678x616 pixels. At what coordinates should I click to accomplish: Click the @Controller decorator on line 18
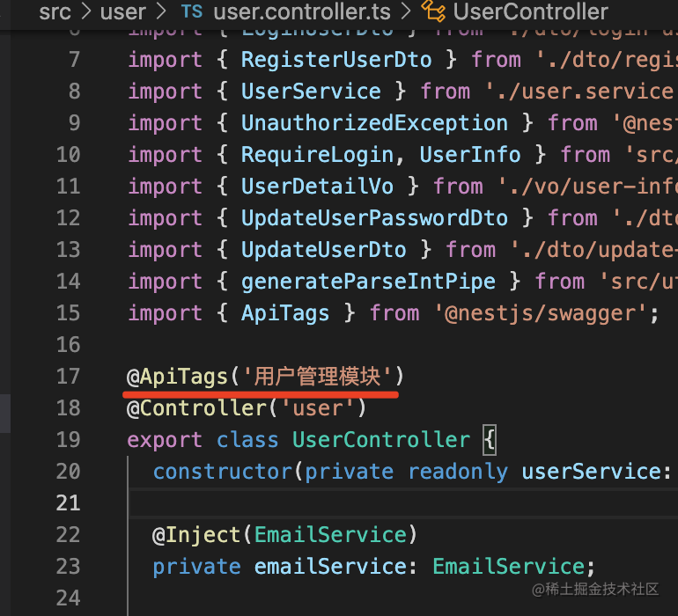(197, 408)
